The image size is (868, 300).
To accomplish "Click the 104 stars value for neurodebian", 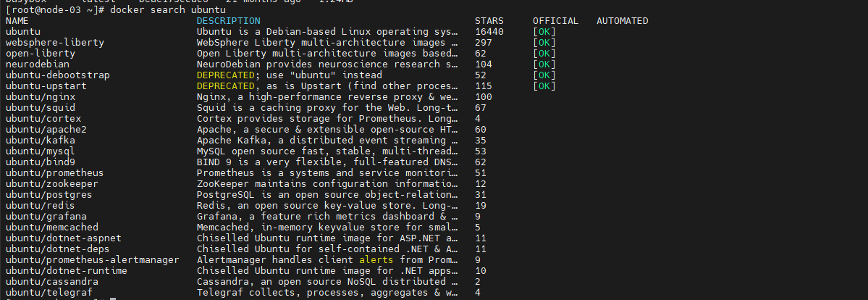I will (x=484, y=64).
